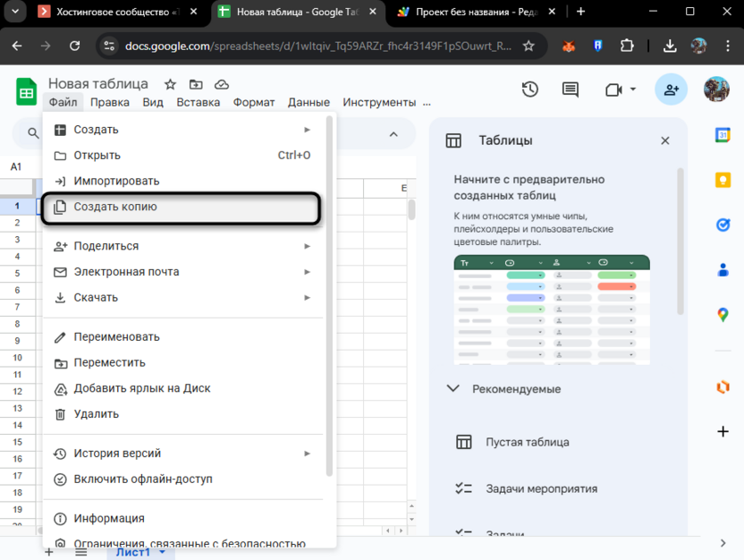Click the Google Sheets home icon
This screenshot has width=744, height=560.
click(x=26, y=90)
